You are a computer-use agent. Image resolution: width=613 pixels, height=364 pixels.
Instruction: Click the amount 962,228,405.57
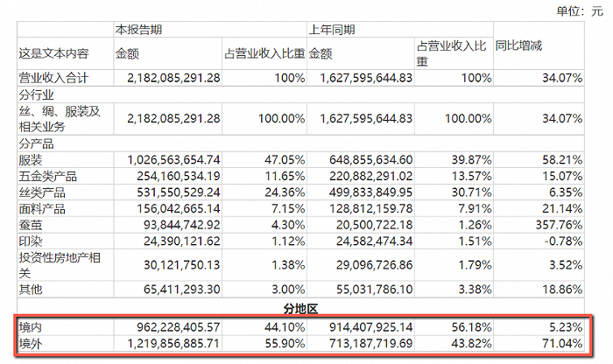[179, 327]
